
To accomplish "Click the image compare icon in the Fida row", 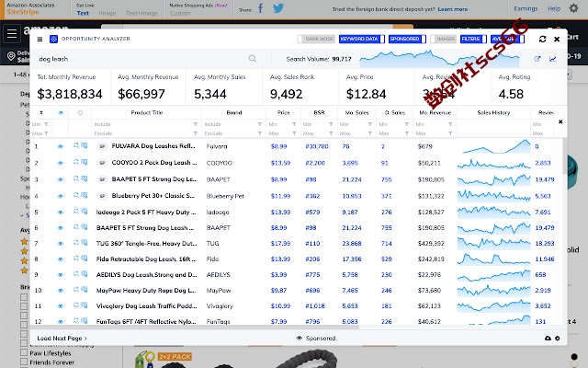I will click(x=85, y=259).
